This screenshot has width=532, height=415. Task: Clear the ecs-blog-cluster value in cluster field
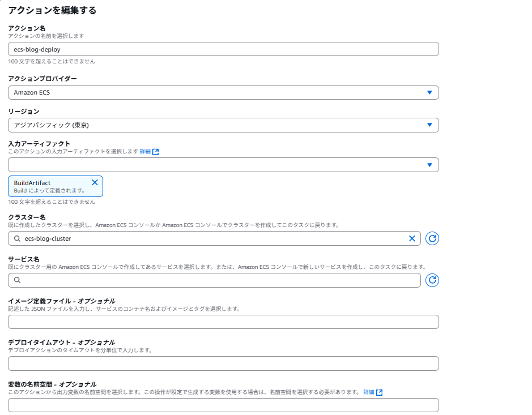[x=412, y=238]
